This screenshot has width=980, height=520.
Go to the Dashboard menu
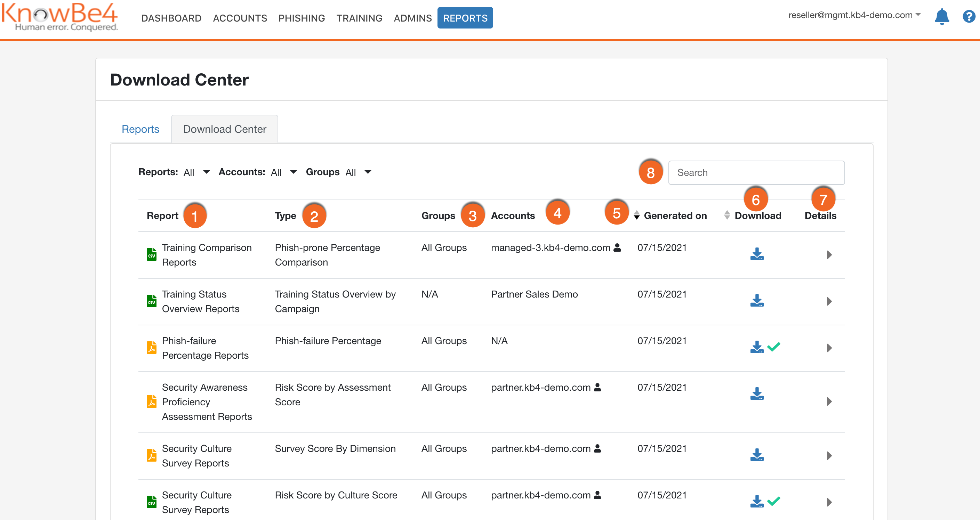pos(171,18)
